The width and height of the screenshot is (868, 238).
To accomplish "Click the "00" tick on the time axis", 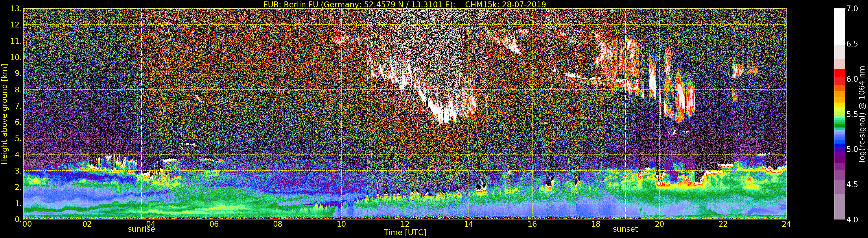I will click(27, 224).
